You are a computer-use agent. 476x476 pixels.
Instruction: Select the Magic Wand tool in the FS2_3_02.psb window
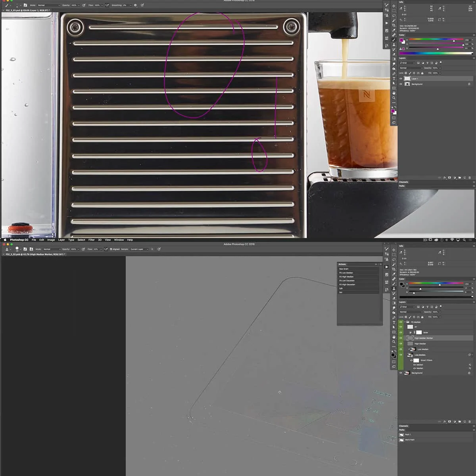(x=394, y=265)
